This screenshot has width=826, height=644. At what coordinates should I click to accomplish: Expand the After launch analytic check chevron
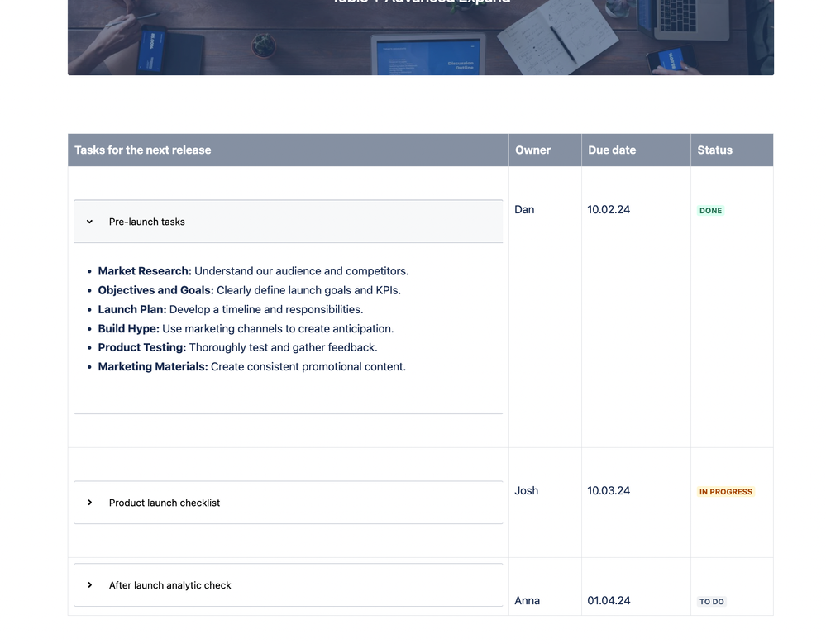pos(89,585)
